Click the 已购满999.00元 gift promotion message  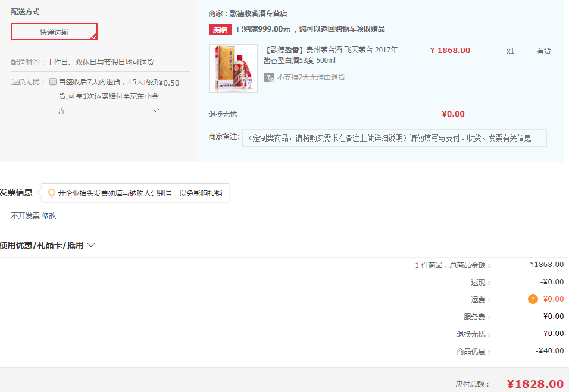coord(310,29)
